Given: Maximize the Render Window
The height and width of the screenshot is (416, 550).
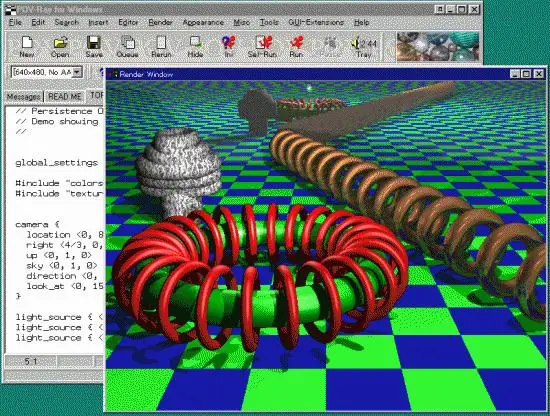Looking at the screenshot, I should pyautogui.click(x=526, y=74).
